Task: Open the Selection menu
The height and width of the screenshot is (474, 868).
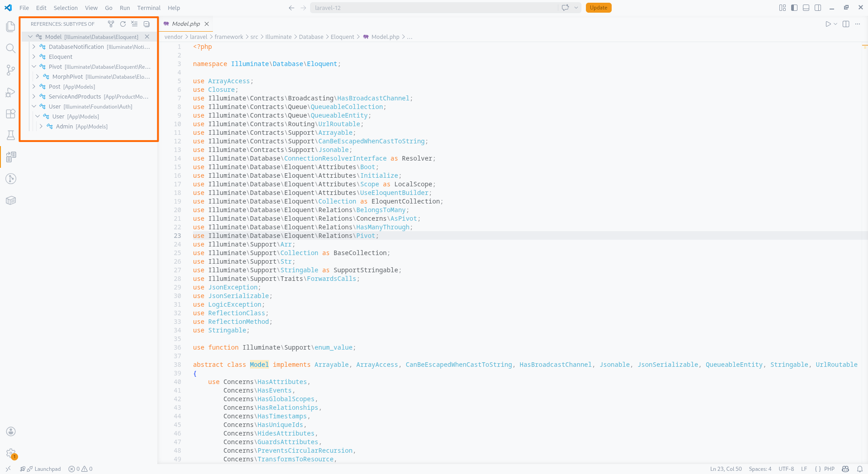Action: pyautogui.click(x=66, y=8)
